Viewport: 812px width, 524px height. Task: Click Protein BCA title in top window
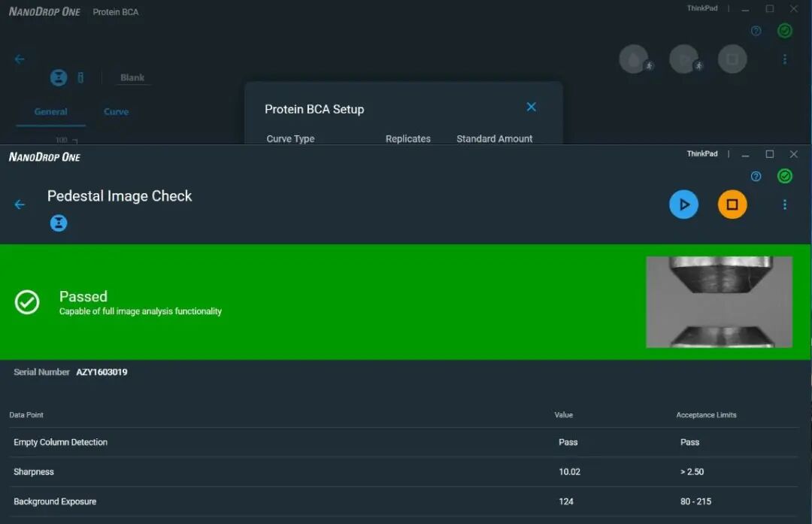tap(116, 12)
